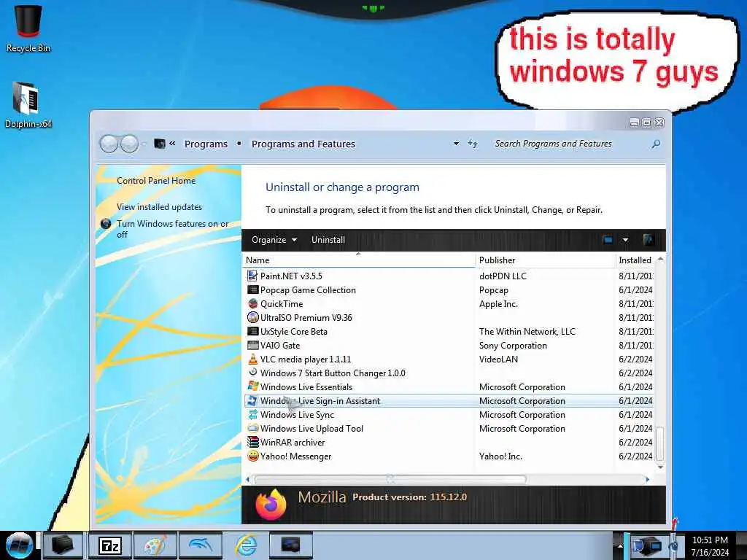Viewport: 747px width, 560px height.
Task: Open View installed updates link
Action: [159, 206]
